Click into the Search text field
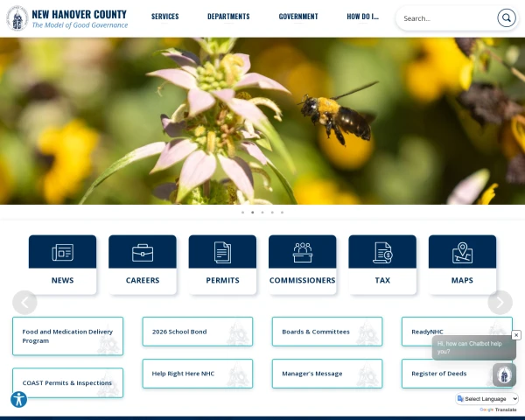This screenshot has height=420, width=525. (x=449, y=18)
